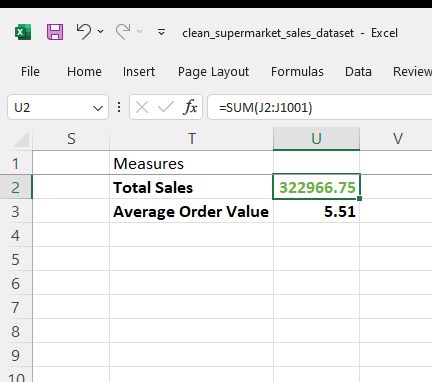432x382 pixels.
Task: Click the cell containing 'Measures'
Action: pyautogui.click(x=191, y=163)
